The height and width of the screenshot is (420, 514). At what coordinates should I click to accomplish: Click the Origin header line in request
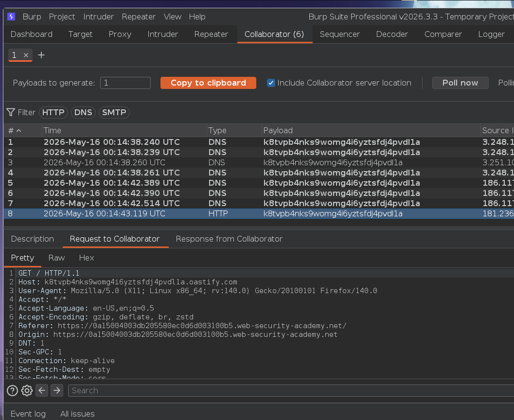point(178,334)
